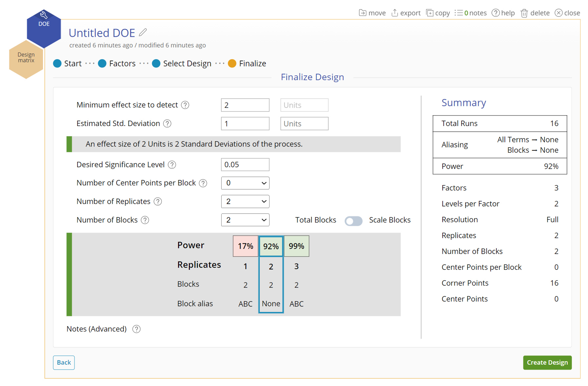Click the Levels per Factor summary entry
The height and width of the screenshot is (386, 588).
point(500,204)
